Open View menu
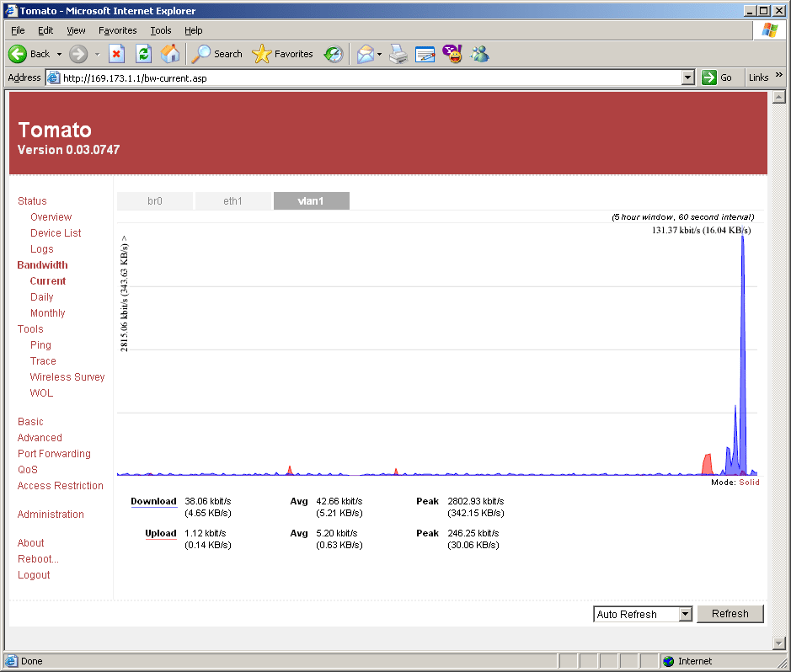791x672 pixels. tap(76, 30)
